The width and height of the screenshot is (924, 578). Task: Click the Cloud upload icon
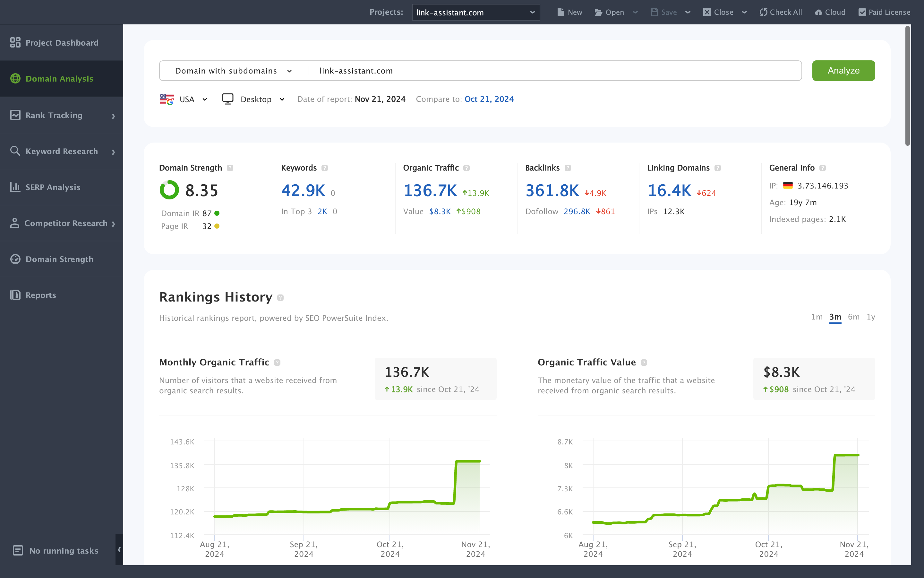click(x=819, y=12)
